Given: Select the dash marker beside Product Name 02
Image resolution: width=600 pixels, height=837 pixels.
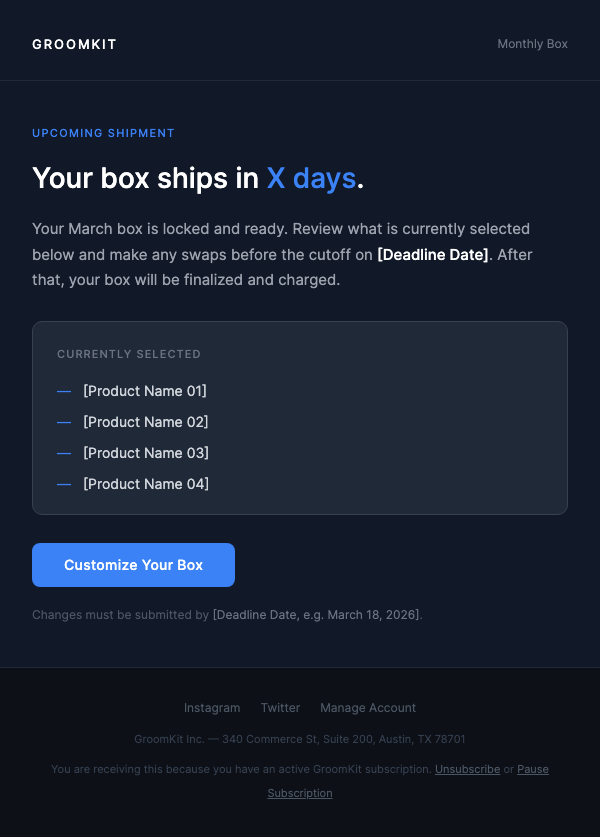Looking at the screenshot, I should pyautogui.click(x=64, y=422).
